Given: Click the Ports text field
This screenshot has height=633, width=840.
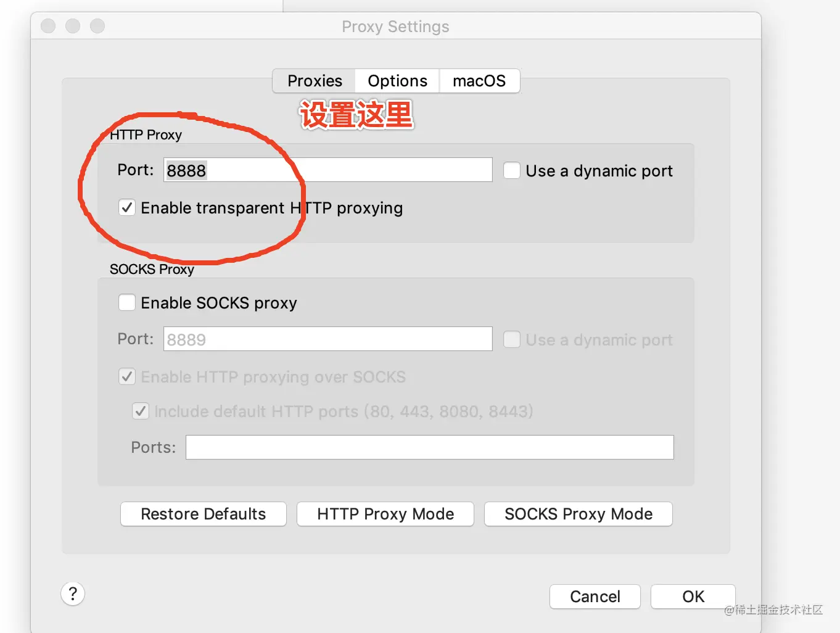Looking at the screenshot, I should tap(429, 447).
